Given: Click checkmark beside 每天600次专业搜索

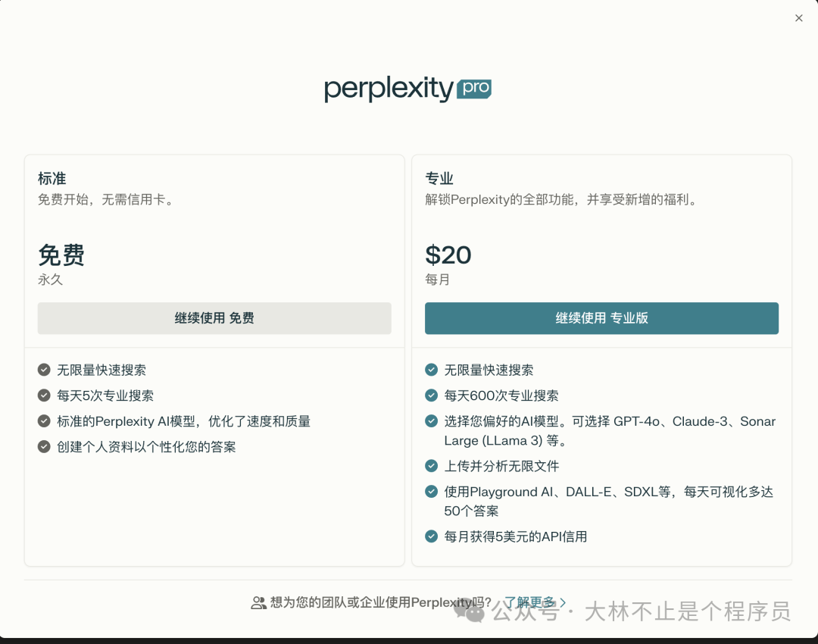Looking at the screenshot, I should (x=432, y=395).
